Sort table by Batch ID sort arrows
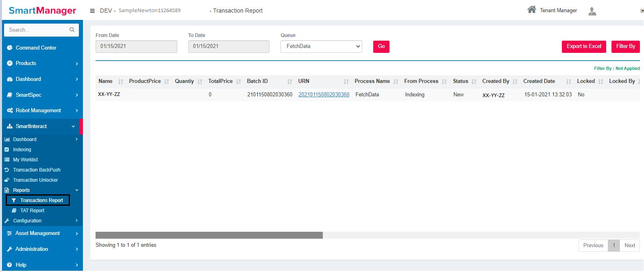The height and width of the screenshot is (272, 644). click(289, 82)
